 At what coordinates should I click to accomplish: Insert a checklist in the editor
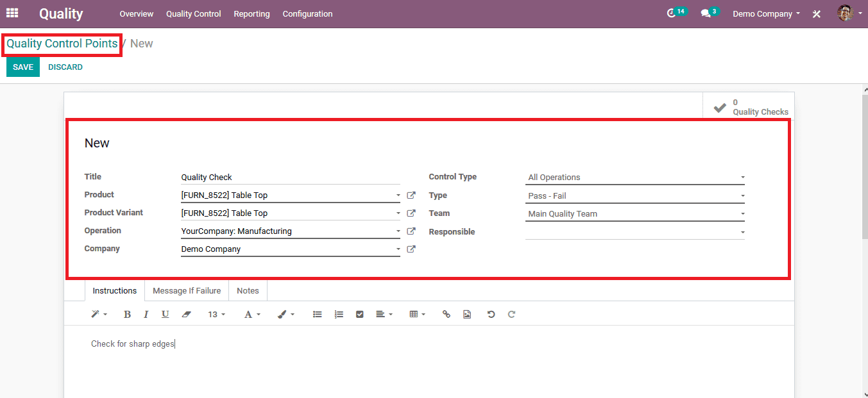(x=360, y=314)
